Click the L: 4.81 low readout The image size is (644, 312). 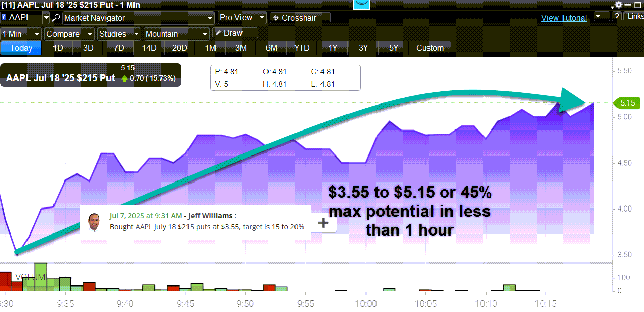(323, 84)
